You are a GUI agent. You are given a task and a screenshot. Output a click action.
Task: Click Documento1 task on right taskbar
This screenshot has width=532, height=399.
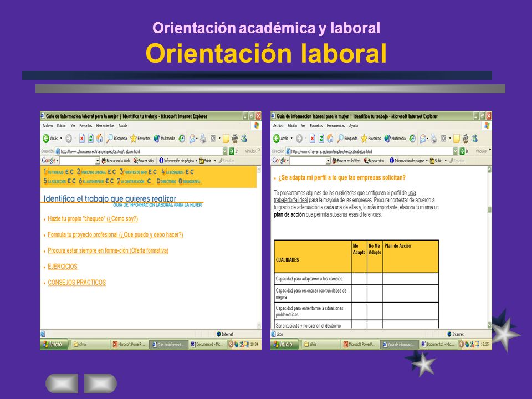tap(438, 344)
